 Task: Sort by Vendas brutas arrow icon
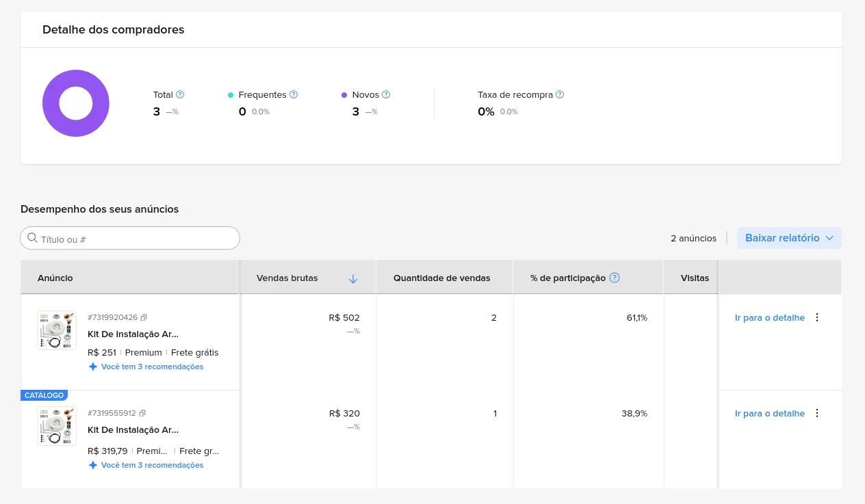click(353, 278)
